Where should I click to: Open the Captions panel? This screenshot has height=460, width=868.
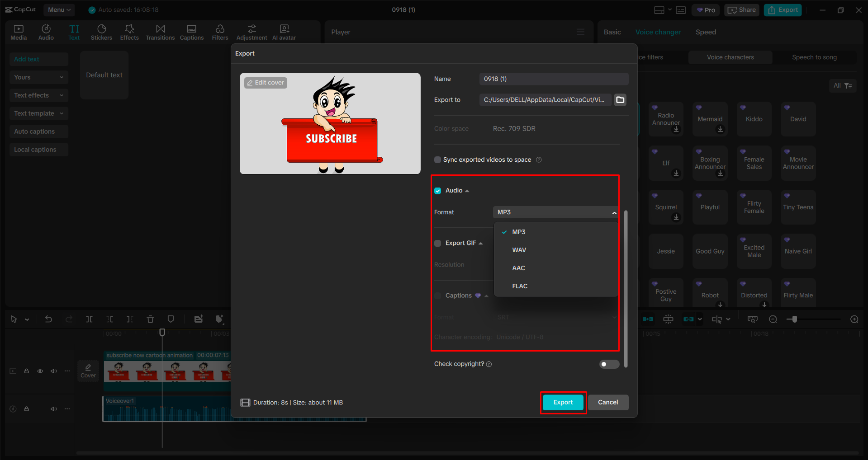tap(192, 32)
